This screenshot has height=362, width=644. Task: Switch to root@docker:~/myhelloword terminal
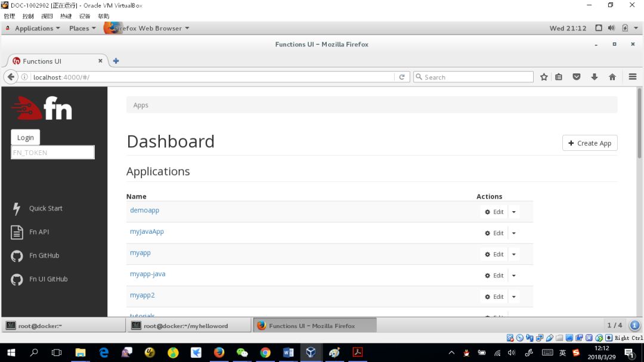[x=190, y=326]
